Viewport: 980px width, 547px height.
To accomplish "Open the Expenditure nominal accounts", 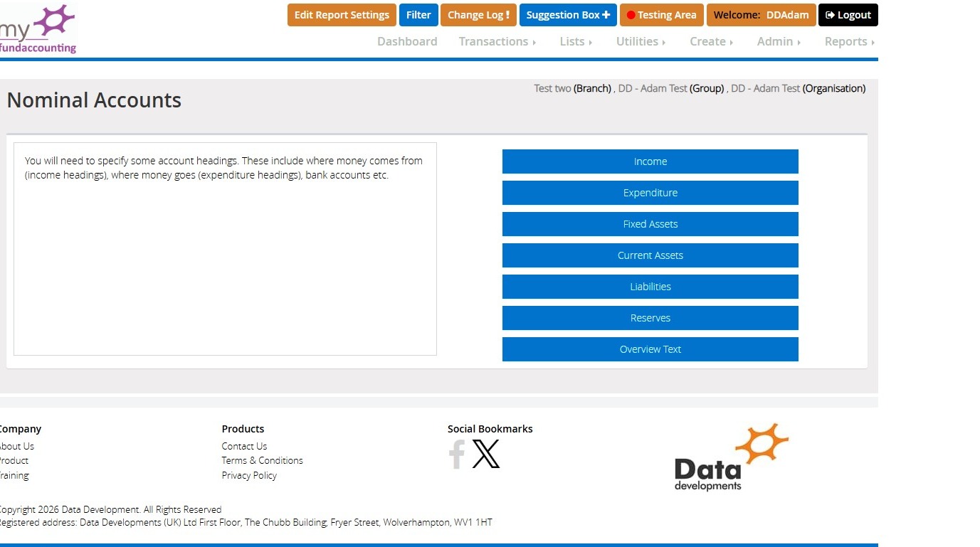I will pyautogui.click(x=650, y=193).
